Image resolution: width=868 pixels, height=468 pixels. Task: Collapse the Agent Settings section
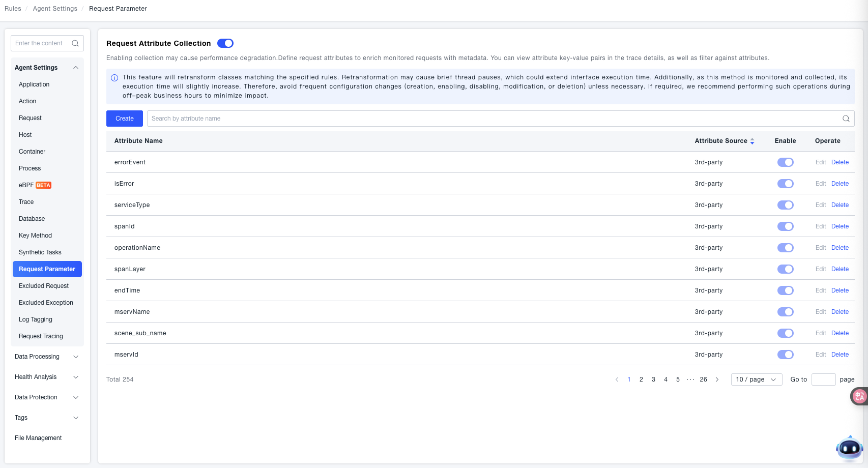click(x=76, y=68)
